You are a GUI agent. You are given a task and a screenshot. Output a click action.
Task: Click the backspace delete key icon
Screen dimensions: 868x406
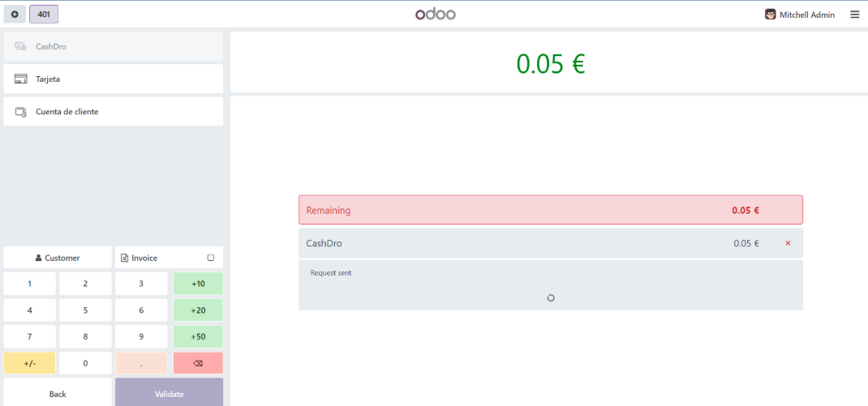198,363
